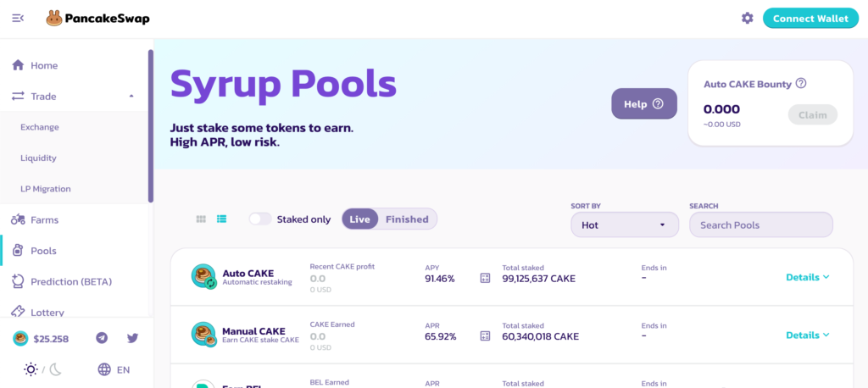
Task: Open settings via the gear icon
Action: pos(747,19)
